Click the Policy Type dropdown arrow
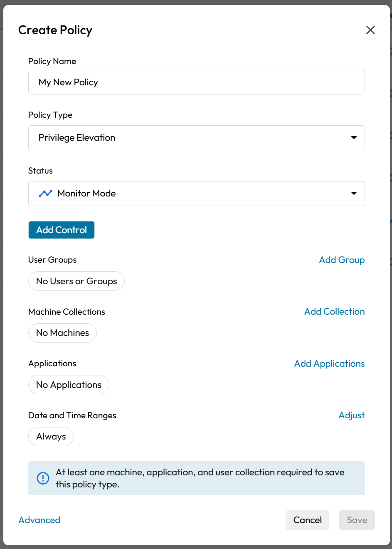392x549 pixels. (354, 138)
